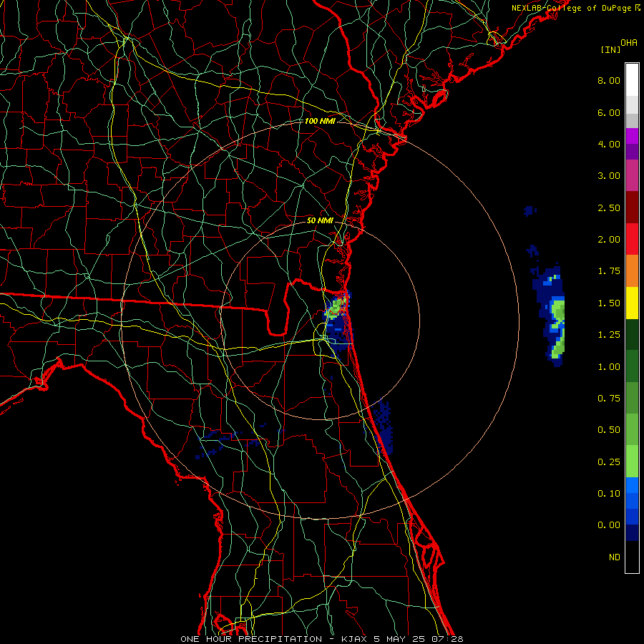Pick the magenta swatch above 4.00

[632, 136]
